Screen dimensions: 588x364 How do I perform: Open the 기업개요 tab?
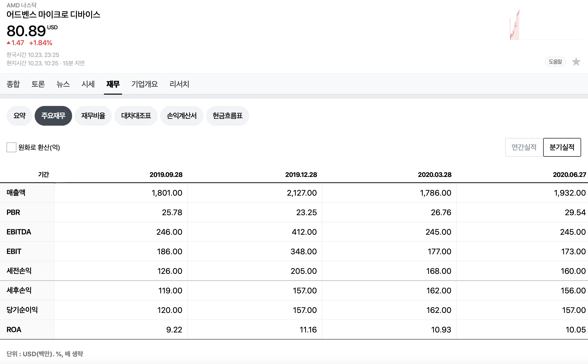(x=144, y=84)
